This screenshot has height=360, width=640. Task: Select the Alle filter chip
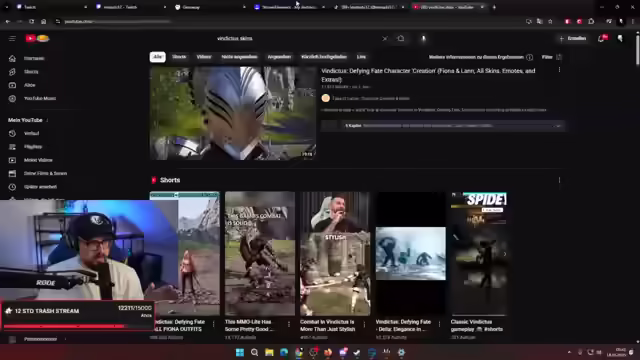pos(158,57)
